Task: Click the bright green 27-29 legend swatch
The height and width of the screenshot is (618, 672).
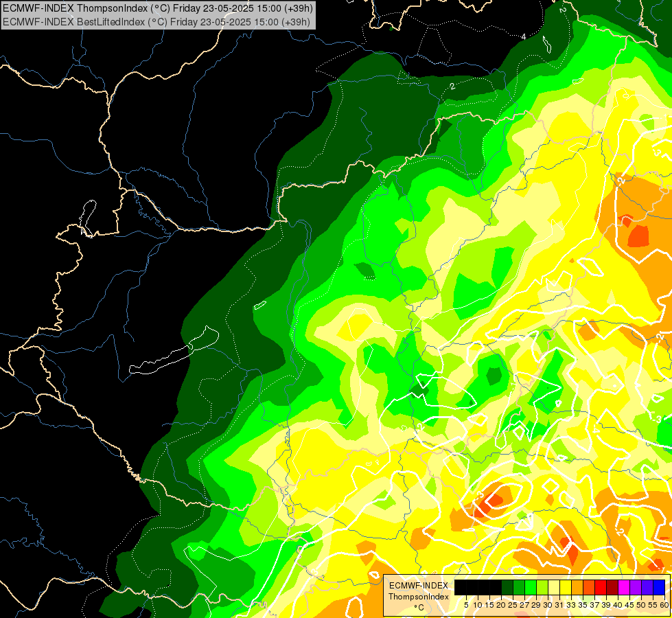Action: (531, 588)
